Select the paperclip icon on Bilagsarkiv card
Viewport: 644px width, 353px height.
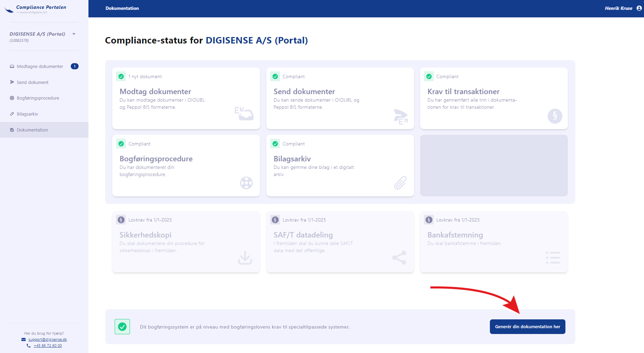click(x=401, y=183)
